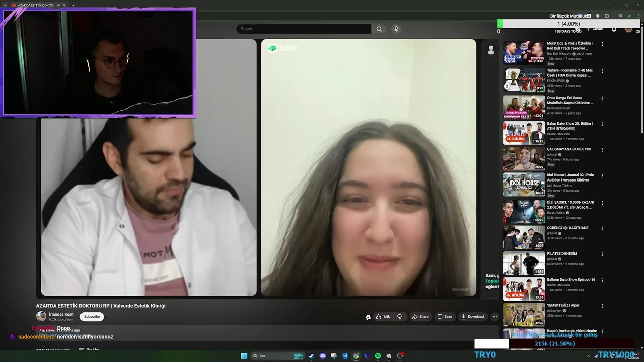Open Chrome three-dot menu
The image size is (644, 362).
coord(638,16)
